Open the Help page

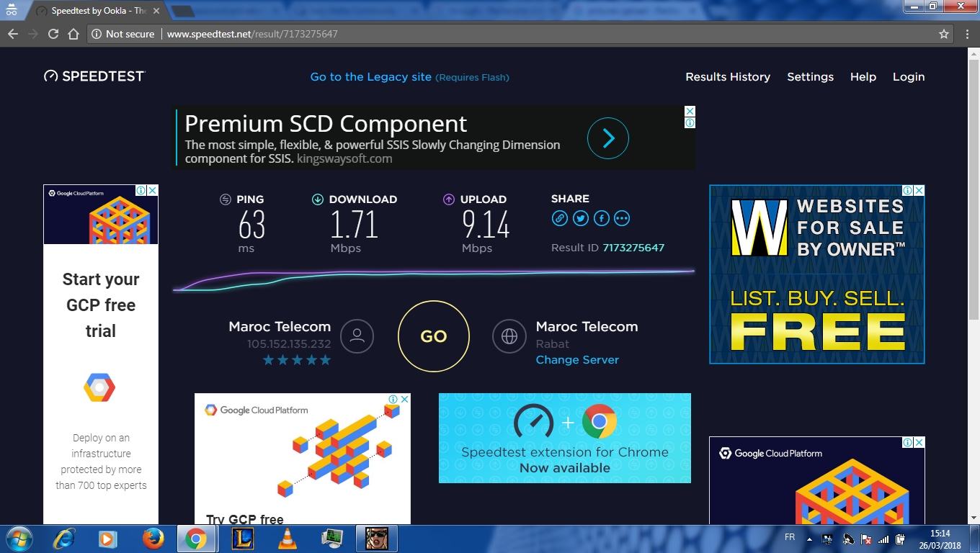[x=863, y=77]
